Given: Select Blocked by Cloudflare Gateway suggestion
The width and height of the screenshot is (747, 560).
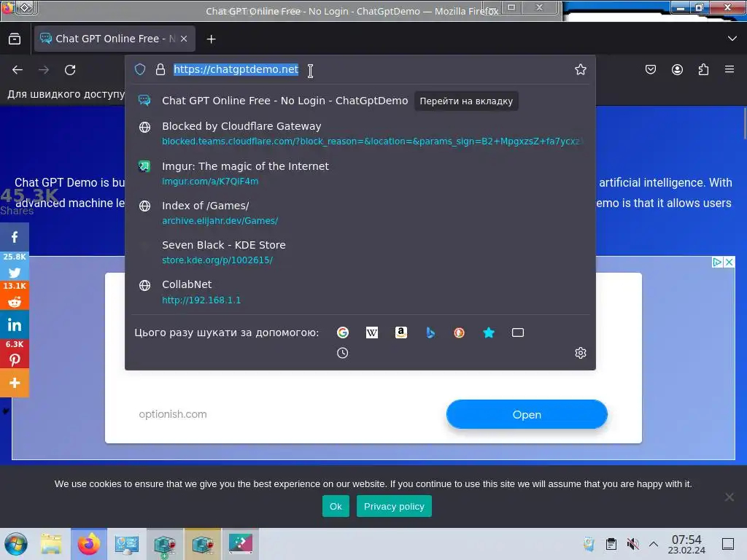Looking at the screenshot, I should (x=360, y=133).
